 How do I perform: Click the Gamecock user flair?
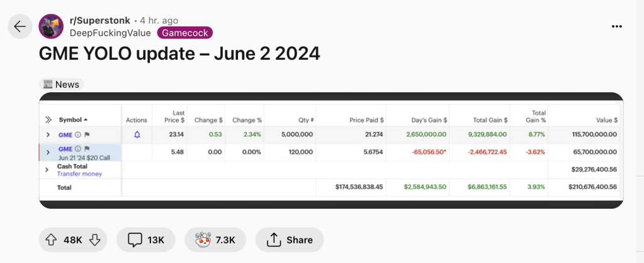pyautogui.click(x=185, y=33)
